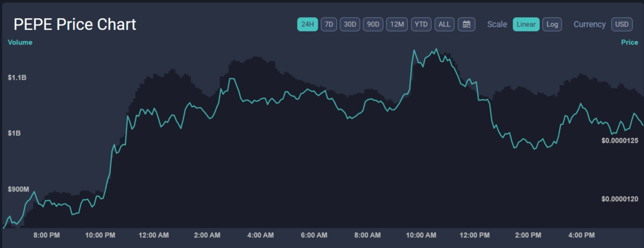The height and width of the screenshot is (248, 644).
Task: Switch scale to Log
Action: coord(552,25)
